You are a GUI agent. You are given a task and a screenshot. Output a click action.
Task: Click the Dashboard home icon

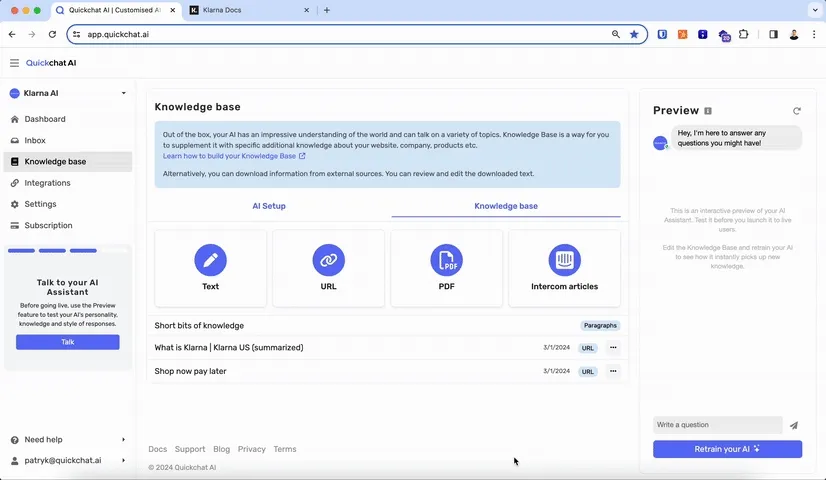[x=15, y=119]
